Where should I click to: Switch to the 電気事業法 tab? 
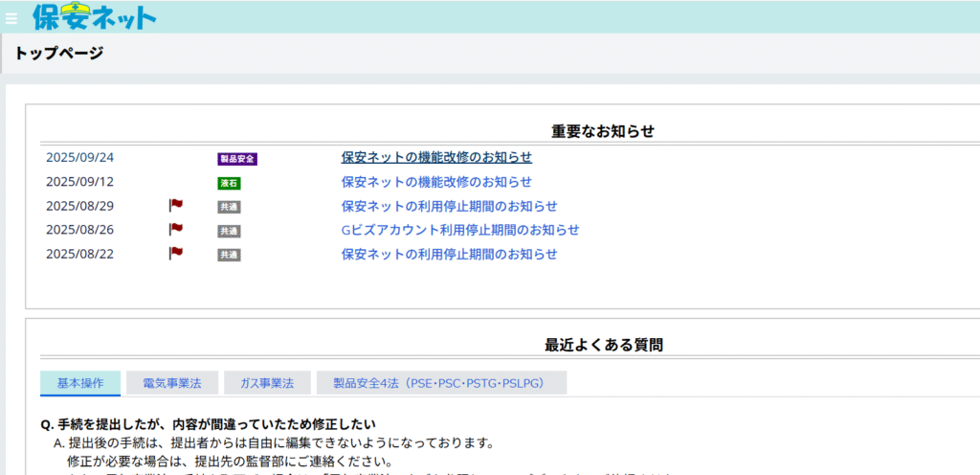[172, 383]
